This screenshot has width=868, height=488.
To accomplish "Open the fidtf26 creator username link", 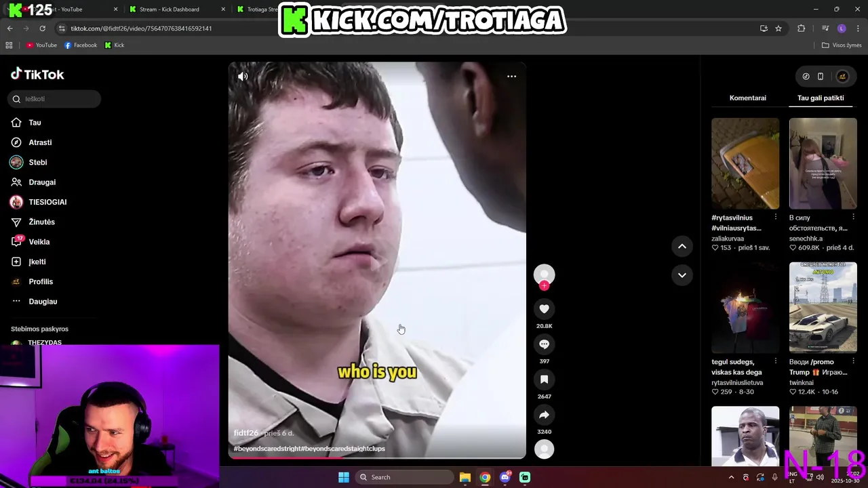I will [246, 433].
